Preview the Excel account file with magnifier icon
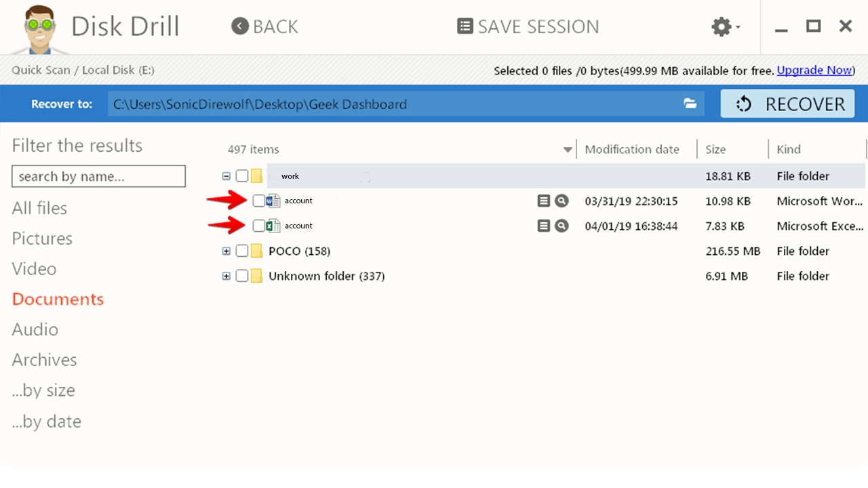This screenshot has width=868, height=488. [x=561, y=226]
